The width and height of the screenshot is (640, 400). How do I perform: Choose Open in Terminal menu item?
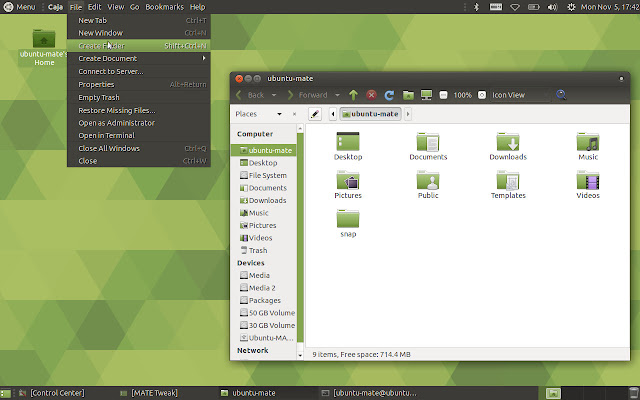[139, 136]
